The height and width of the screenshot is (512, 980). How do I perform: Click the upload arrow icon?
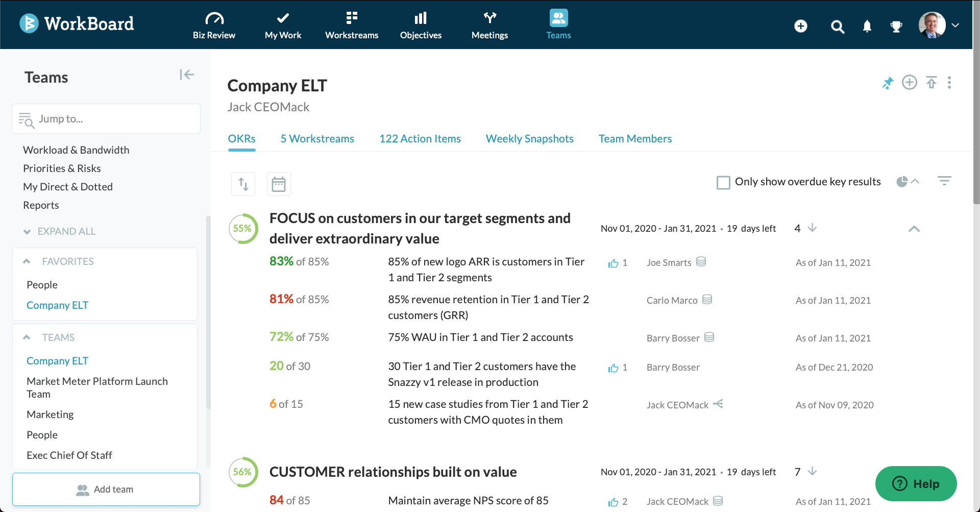point(932,82)
